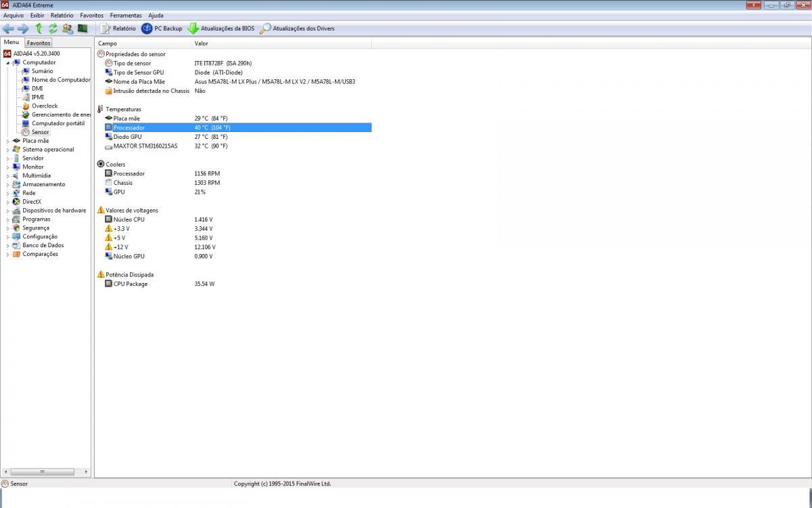Check Atualizações dos Drivers
Screen dimensions: 812x508
pos(297,28)
